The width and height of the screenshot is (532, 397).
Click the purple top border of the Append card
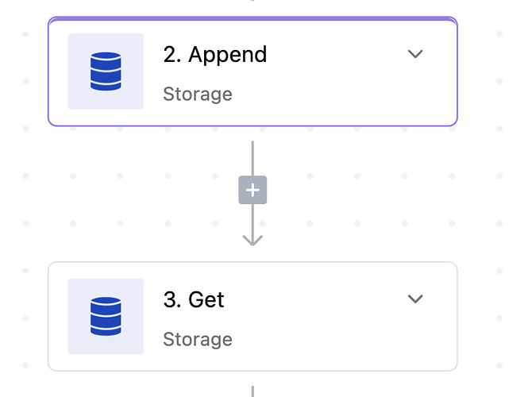[253, 19]
